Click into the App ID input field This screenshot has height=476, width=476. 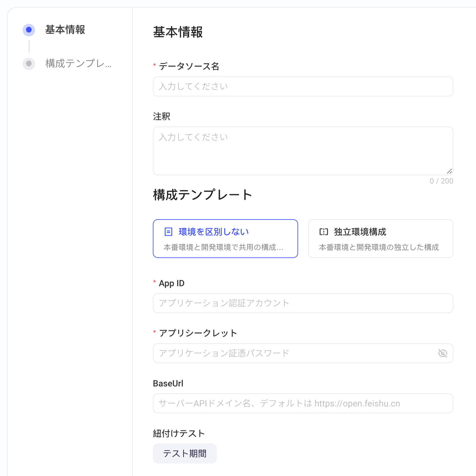click(303, 303)
